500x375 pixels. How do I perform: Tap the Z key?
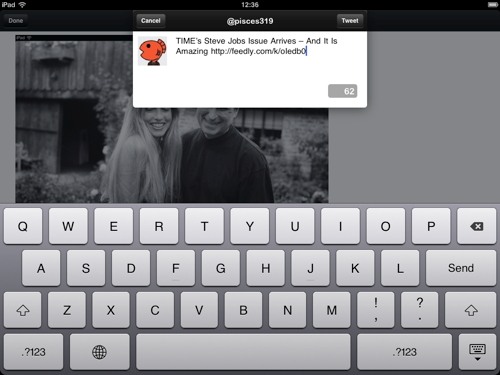[x=67, y=310]
